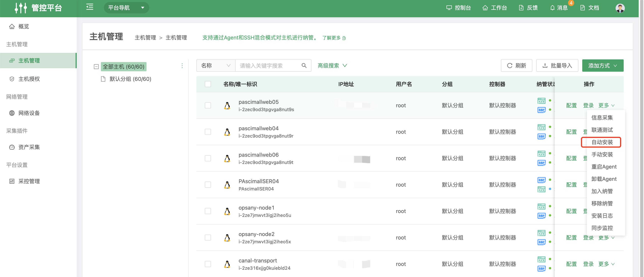Viewport: 644px width, 277px height.
Task: Collapse the 全部主机 tree node
Action: pos(96,67)
